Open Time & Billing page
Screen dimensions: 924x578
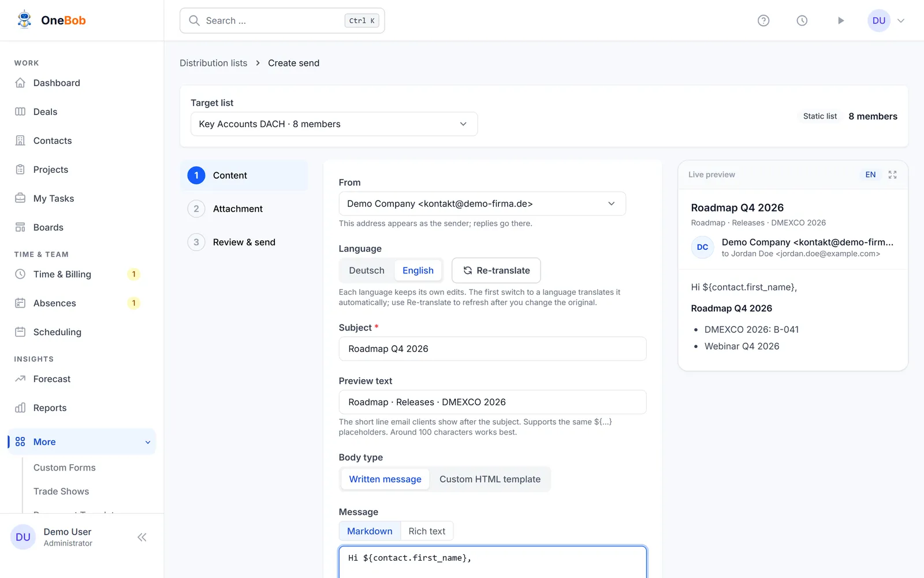pyautogui.click(x=62, y=274)
